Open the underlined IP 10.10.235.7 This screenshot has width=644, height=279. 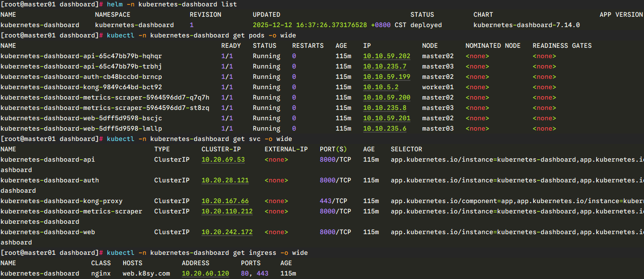pyautogui.click(x=384, y=67)
